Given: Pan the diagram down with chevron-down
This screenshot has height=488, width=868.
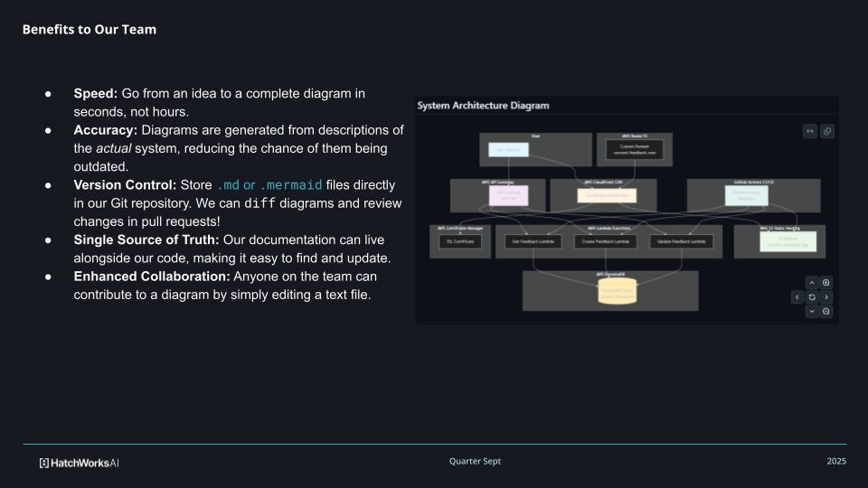Looking at the screenshot, I should 811,311.
